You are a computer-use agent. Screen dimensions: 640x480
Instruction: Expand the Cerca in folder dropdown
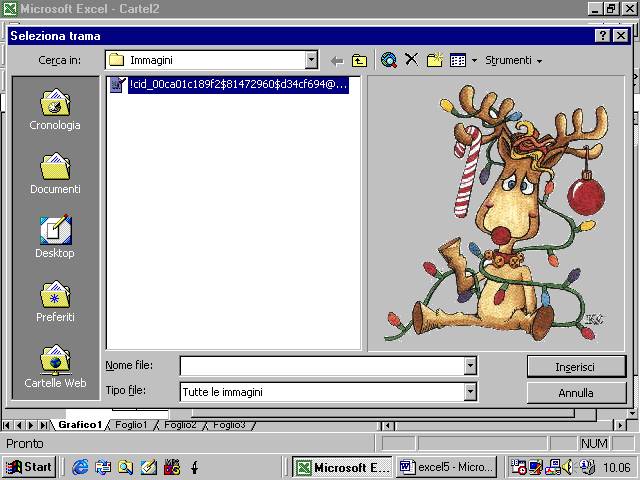311,60
